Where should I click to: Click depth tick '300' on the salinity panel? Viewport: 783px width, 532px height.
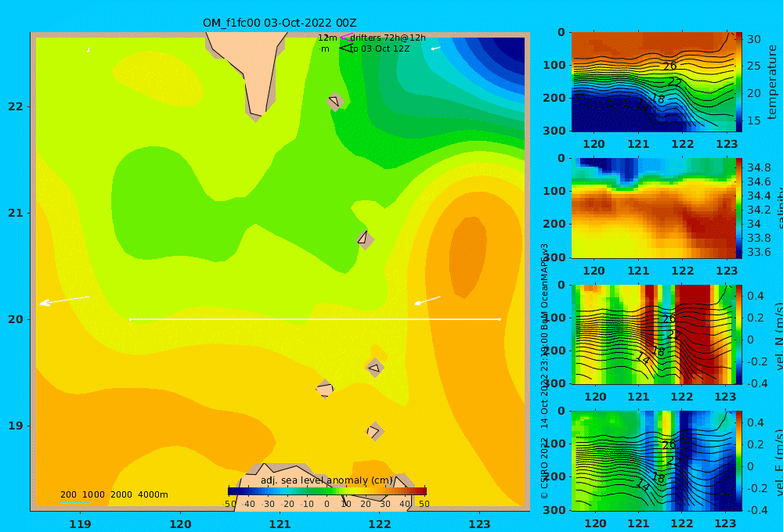pyautogui.click(x=554, y=257)
